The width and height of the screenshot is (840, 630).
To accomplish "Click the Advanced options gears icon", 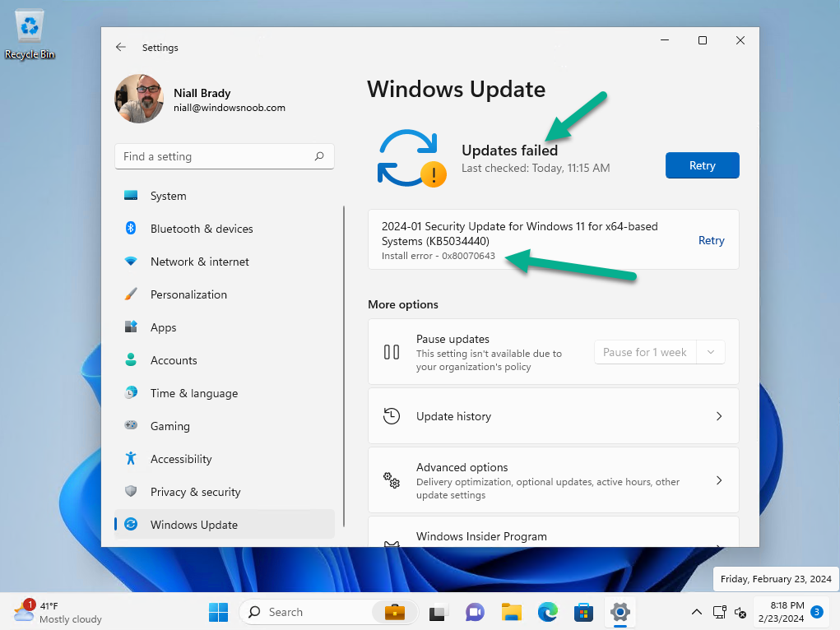I will click(x=392, y=480).
